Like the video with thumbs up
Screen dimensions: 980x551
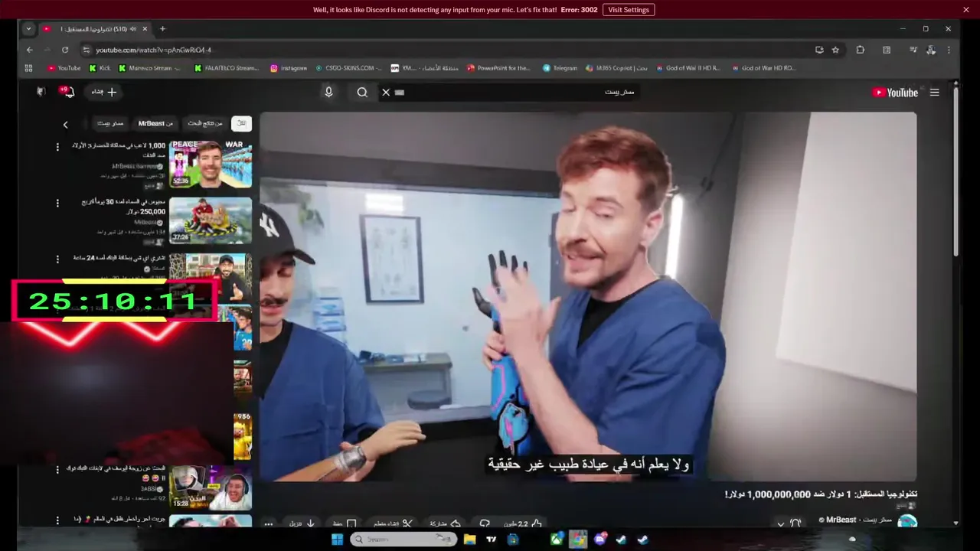pyautogui.click(x=524, y=523)
